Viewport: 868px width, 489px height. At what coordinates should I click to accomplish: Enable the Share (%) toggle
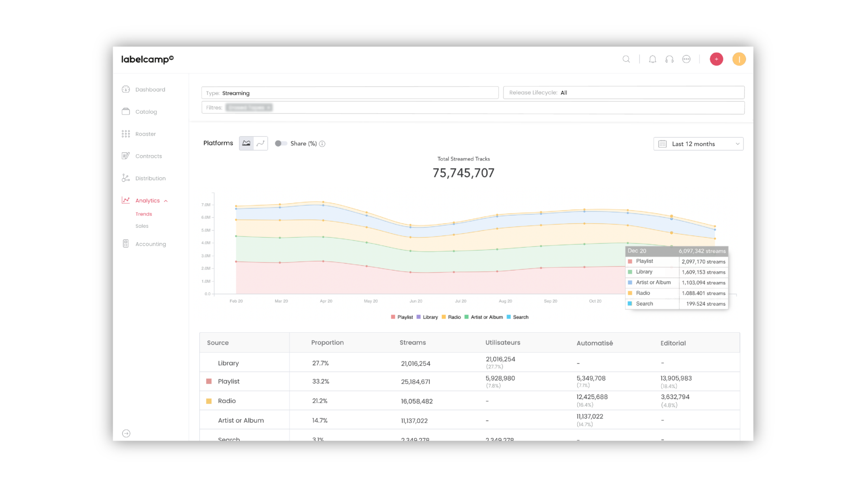coord(281,144)
